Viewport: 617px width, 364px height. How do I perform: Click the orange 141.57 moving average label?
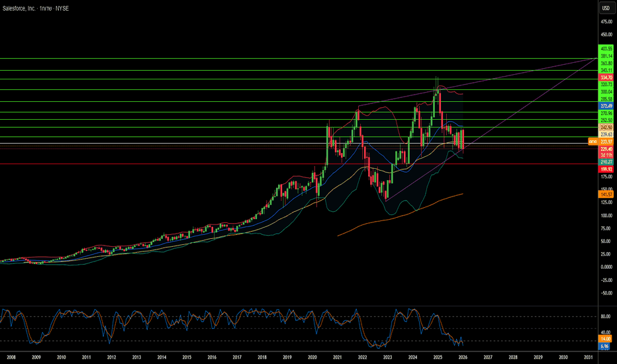click(x=606, y=195)
